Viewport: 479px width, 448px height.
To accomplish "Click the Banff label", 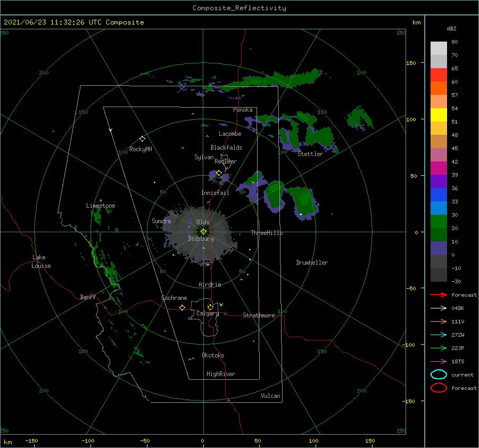I will (88, 297).
